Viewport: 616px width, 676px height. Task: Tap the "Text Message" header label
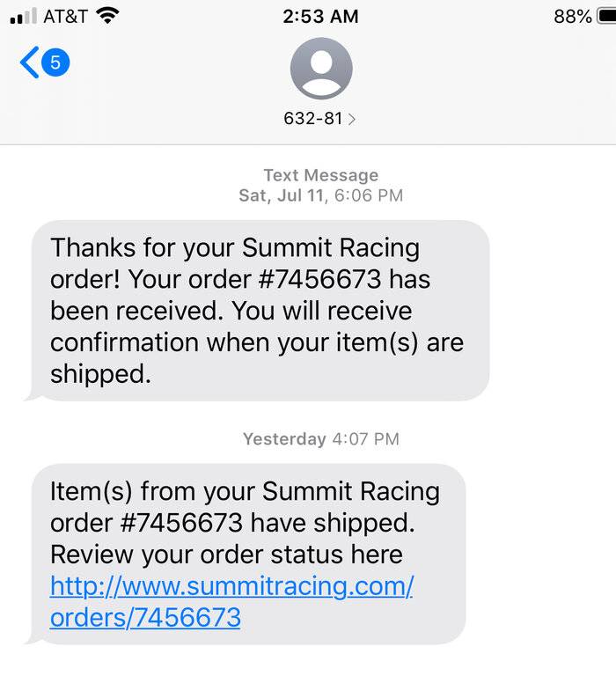point(320,175)
